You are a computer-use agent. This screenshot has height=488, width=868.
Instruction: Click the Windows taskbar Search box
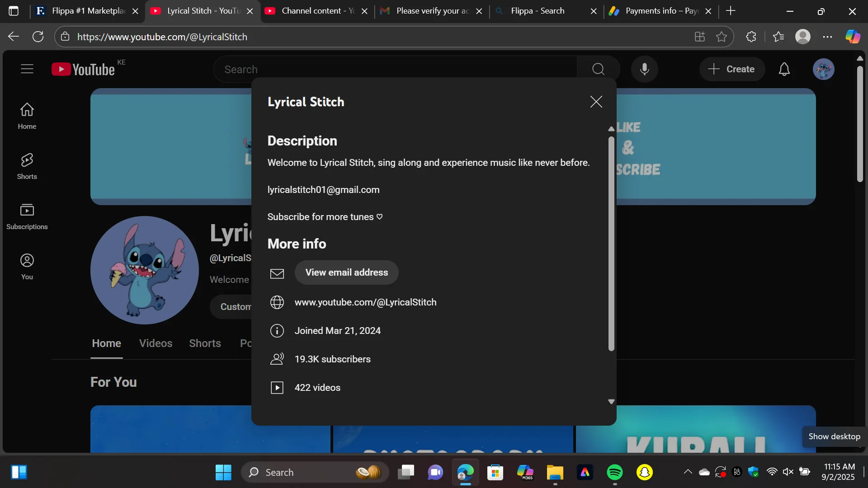315,472
